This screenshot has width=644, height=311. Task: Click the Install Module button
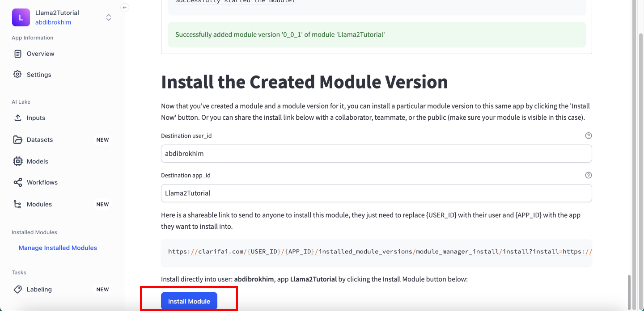click(x=189, y=301)
